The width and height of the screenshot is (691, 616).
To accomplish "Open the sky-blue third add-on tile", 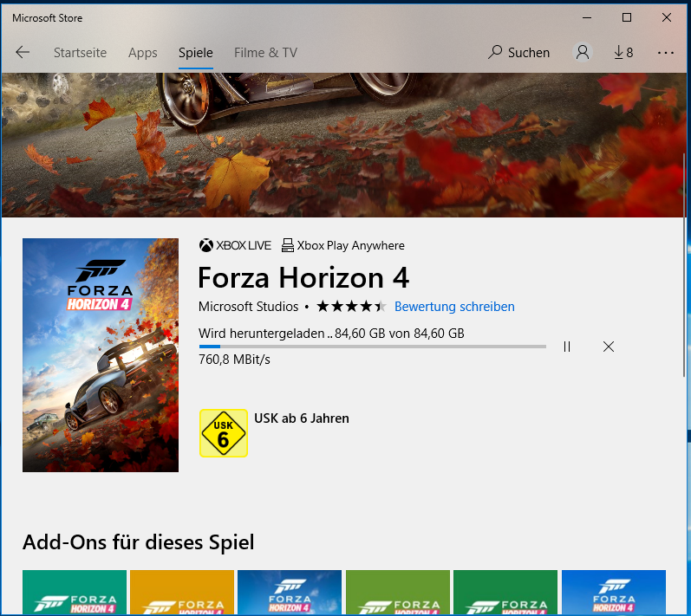I will [x=290, y=593].
